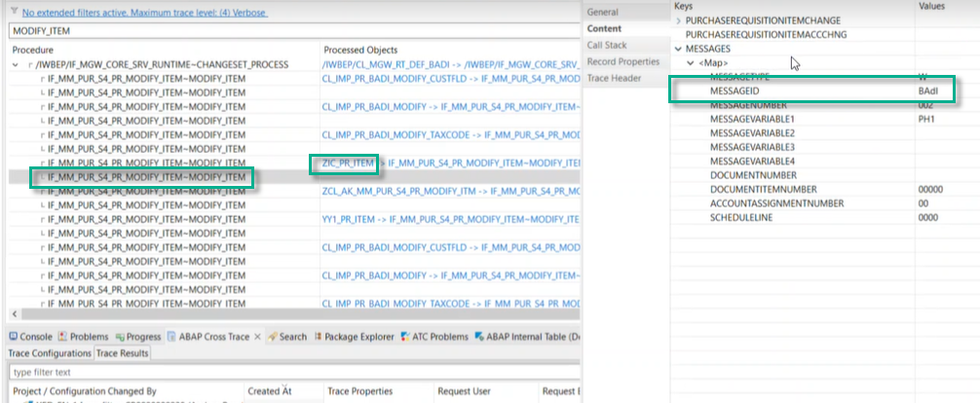Open the extended filters link at top
980x403 pixels.
[145, 13]
